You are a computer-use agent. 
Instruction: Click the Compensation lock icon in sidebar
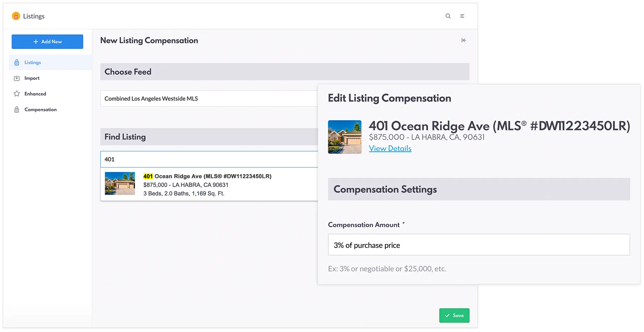point(17,110)
